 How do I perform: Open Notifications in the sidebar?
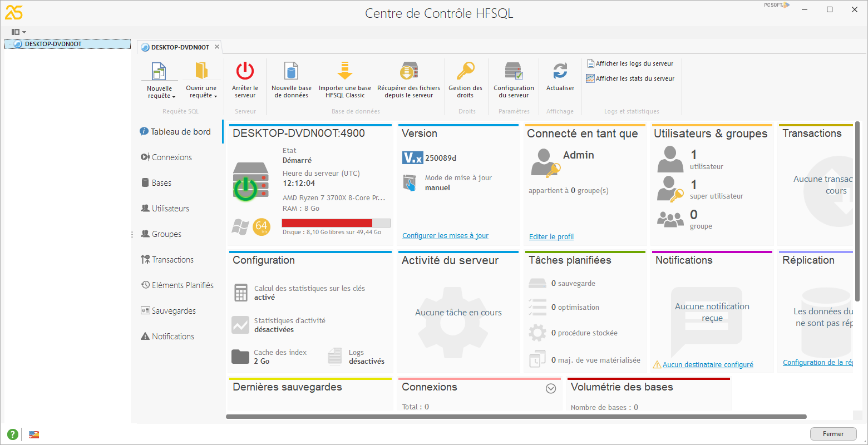[x=167, y=337]
